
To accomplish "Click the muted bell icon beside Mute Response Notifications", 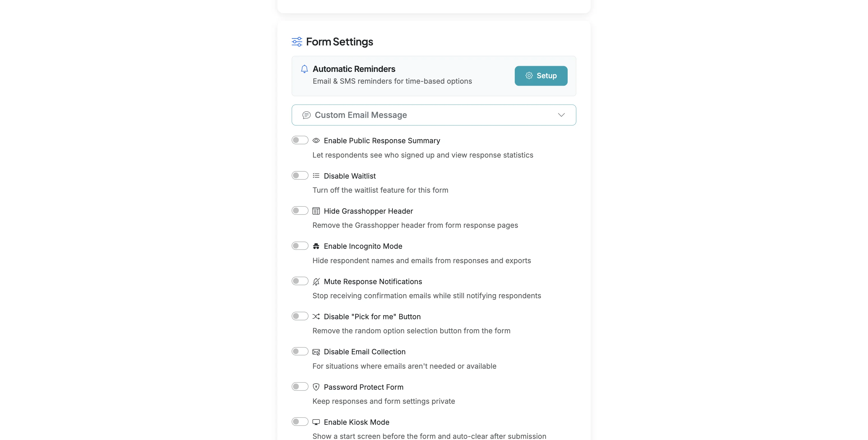I will tap(316, 281).
